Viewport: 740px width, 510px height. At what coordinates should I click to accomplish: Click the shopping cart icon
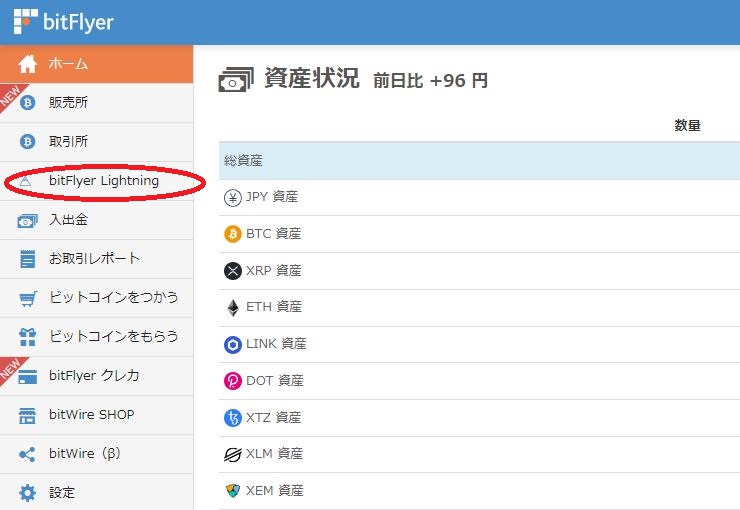pos(27,299)
